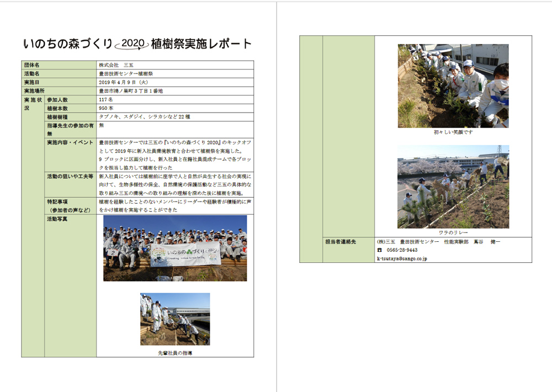
Task: Click the いのちの森づくり report title
Action: 68,44
